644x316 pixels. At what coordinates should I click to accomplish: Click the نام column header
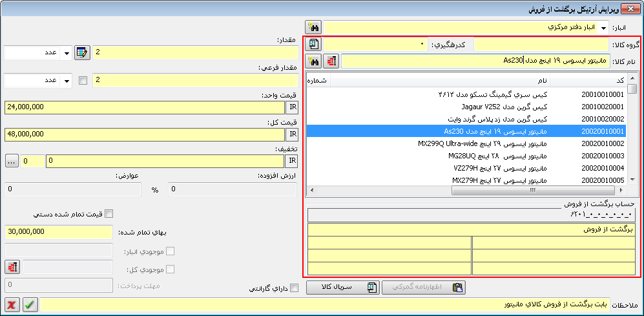[441, 79]
